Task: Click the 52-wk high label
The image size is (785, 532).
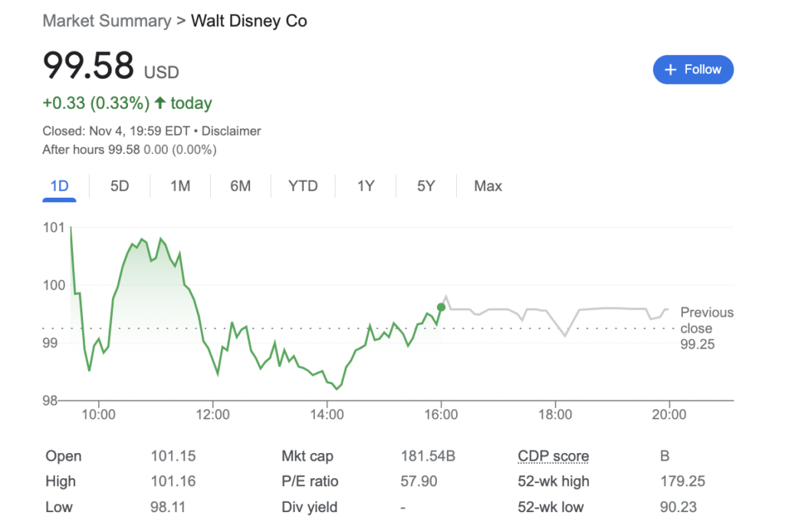Action: click(553, 481)
